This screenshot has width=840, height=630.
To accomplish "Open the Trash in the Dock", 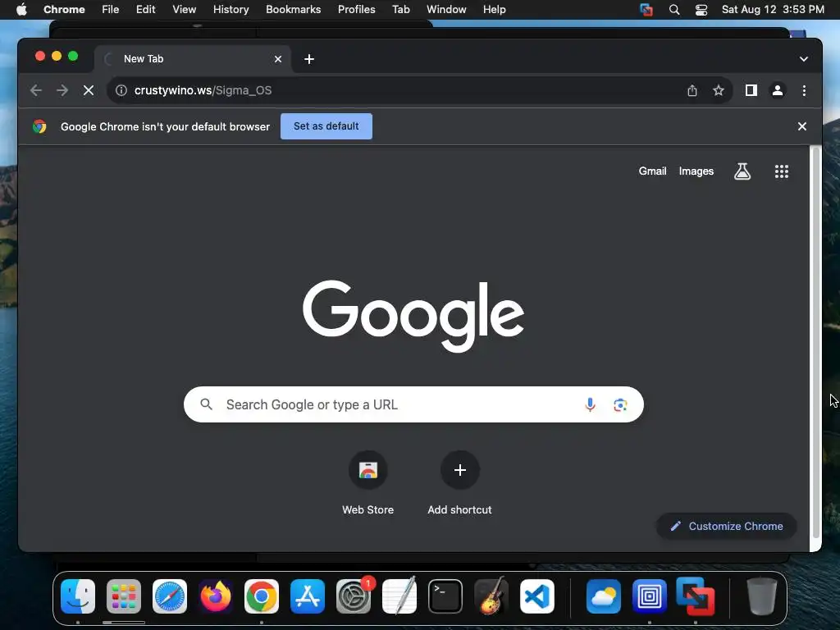I will tap(762, 596).
